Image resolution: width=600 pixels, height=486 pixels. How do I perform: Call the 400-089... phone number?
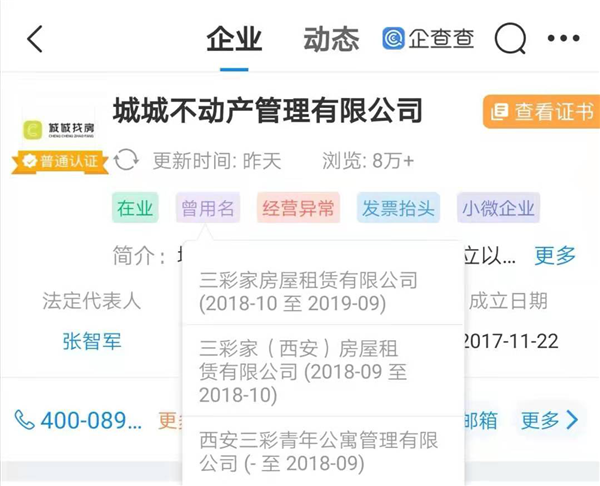[91, 421]
